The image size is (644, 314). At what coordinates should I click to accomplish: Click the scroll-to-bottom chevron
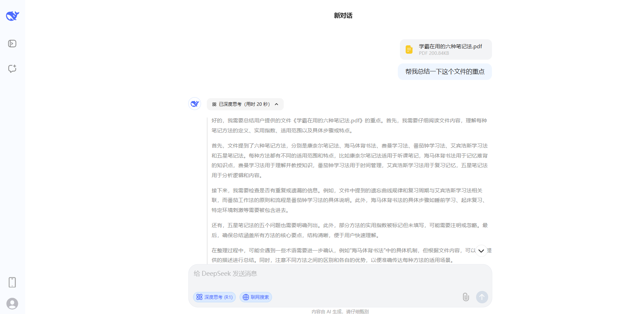point(481,251)
